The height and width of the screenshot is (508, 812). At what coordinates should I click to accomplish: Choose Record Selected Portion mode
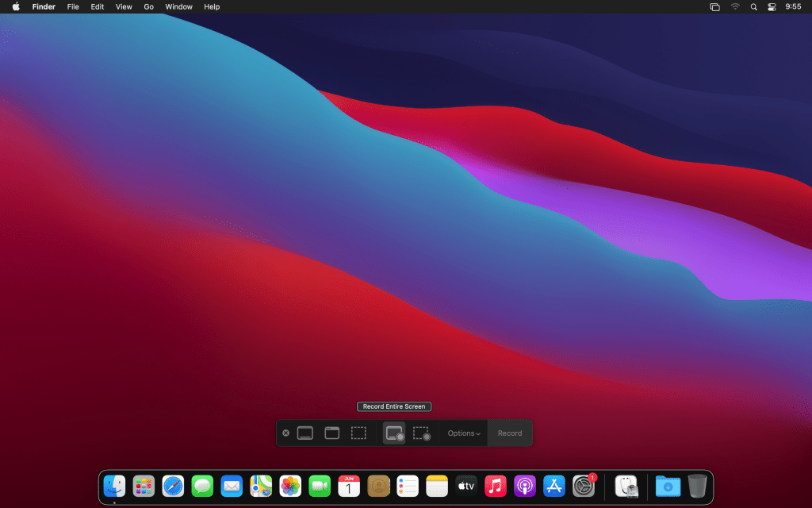pos(422,433)
